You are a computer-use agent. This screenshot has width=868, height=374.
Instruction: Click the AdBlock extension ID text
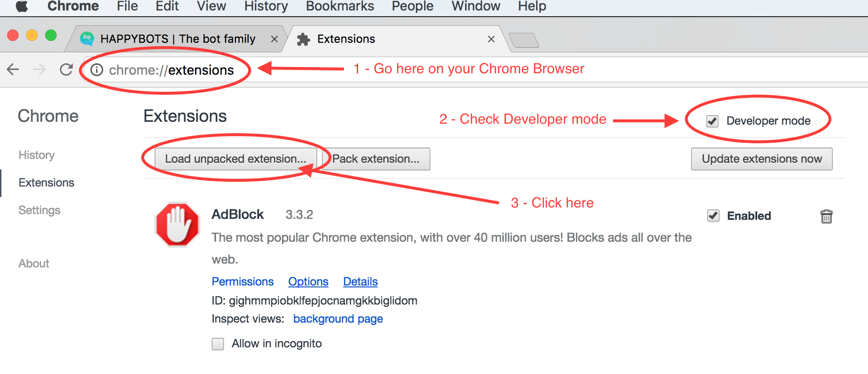[x=314, y=301]
